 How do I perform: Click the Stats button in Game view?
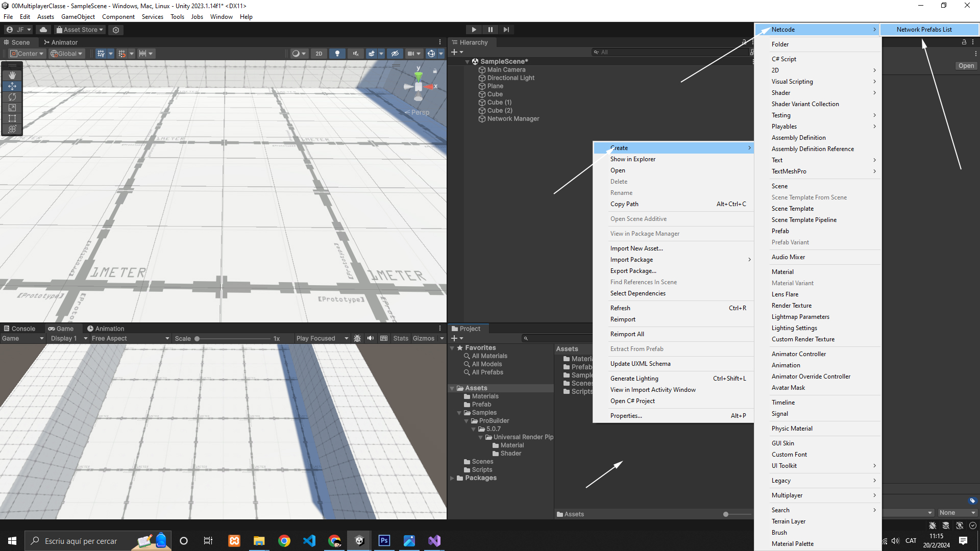click(401, 338)
